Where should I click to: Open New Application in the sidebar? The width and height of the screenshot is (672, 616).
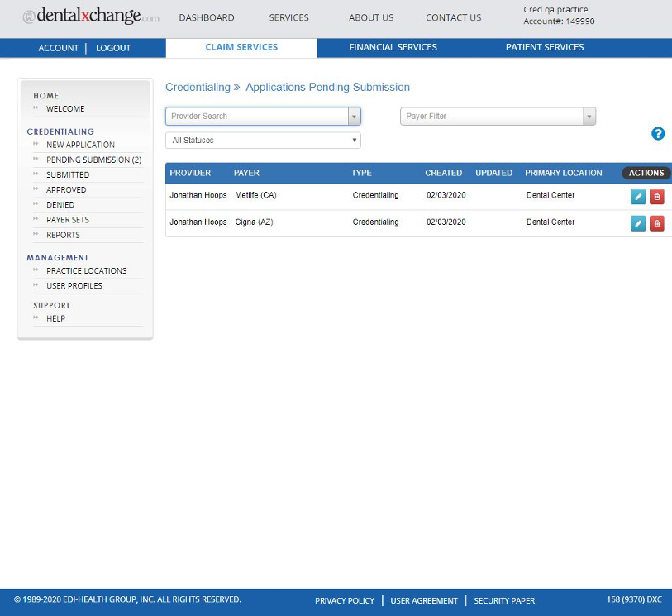(x=80, y=145)
